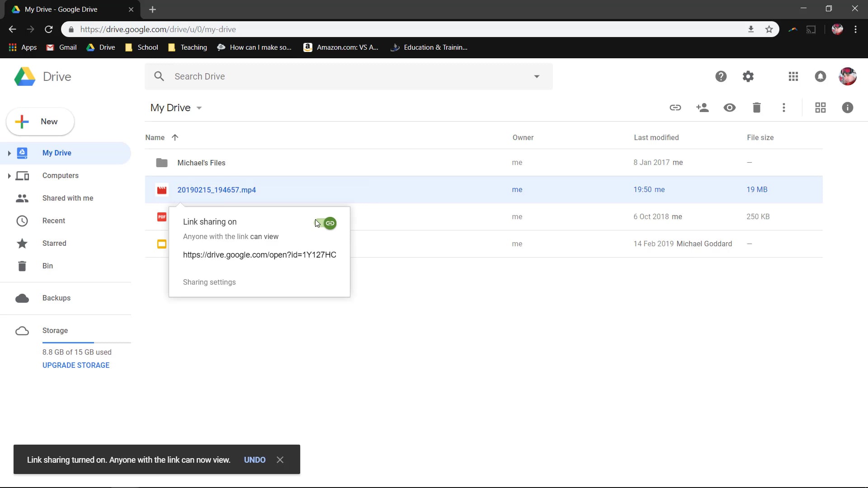Click the Add people icon
Screen dimensions: 868x488
[702, 108]
